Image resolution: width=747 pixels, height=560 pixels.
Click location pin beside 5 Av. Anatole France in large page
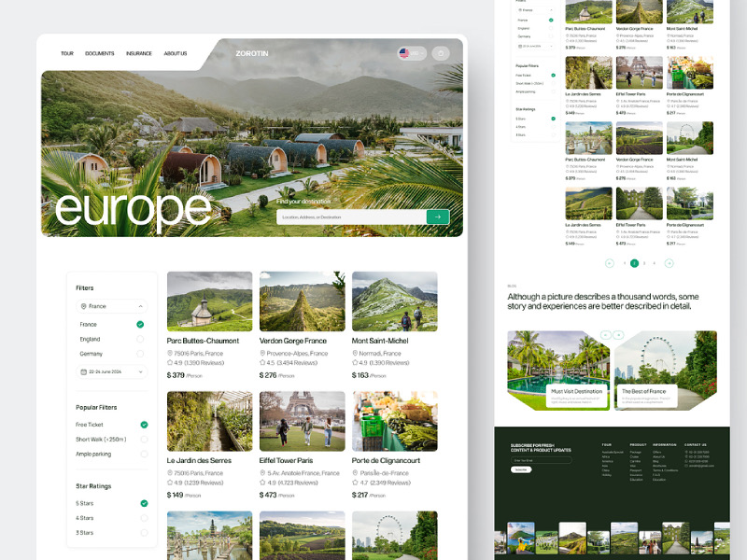[x=262, y=473]
